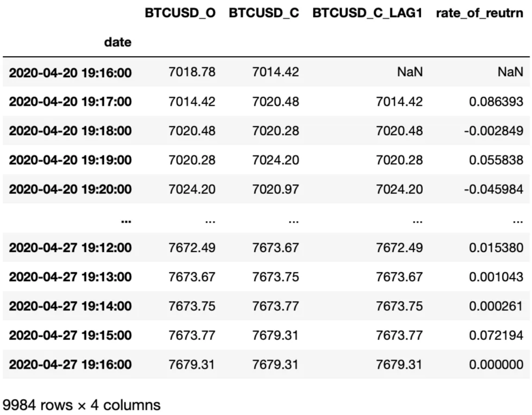532x415 pixels.
Task: Select row index 2020-04-27 19:13:00
Action: point(70,277)
